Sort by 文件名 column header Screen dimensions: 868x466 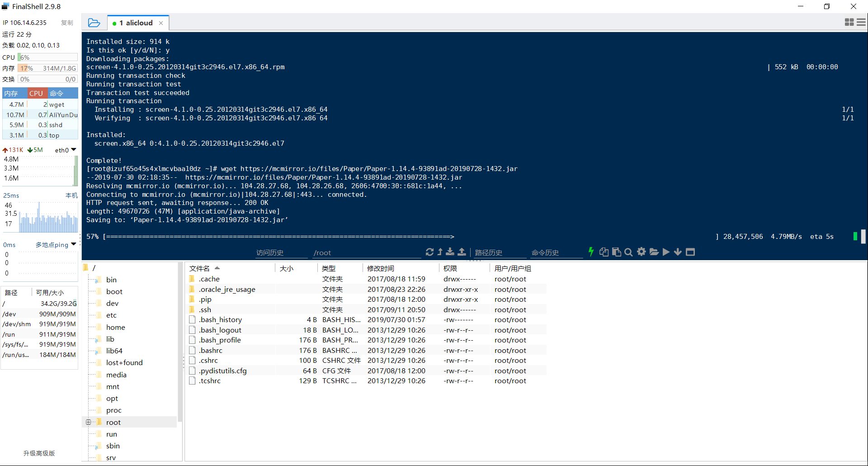click(x=231, y=268)
